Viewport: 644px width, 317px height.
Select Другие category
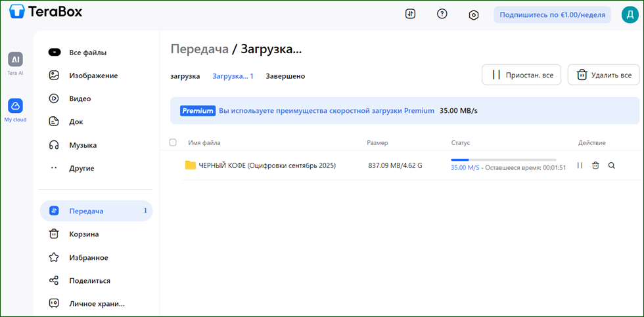point(81,168)
